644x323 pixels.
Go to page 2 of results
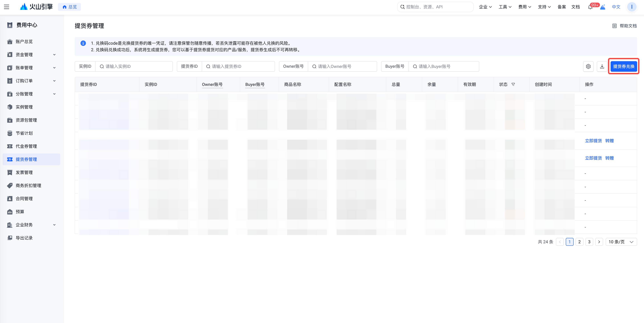click(x=579, y=242)
